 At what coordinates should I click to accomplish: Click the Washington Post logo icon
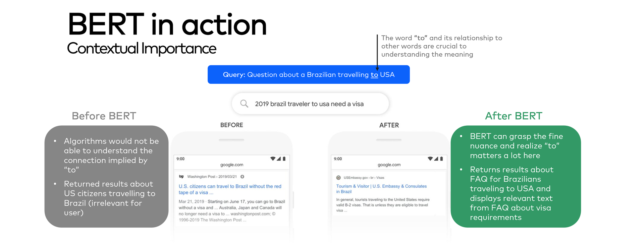click(181, 177)
